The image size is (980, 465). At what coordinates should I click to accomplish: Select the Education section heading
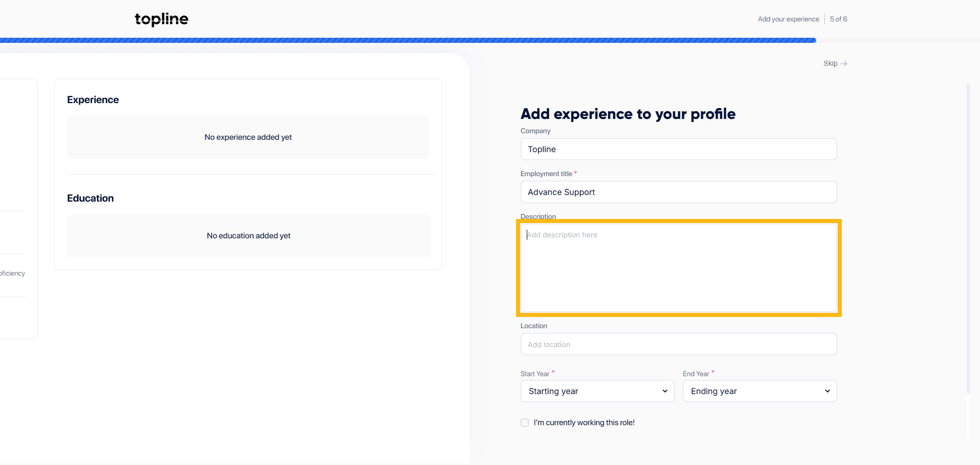tap(90, 199)
